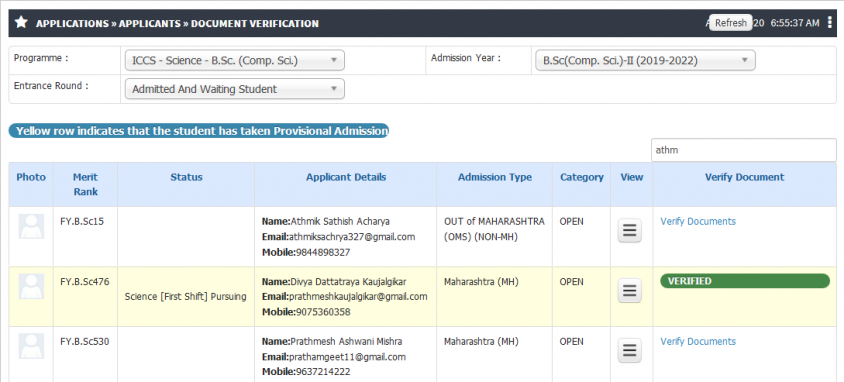The image size is (844, 382).
Task: Click merit rank FY.B.Sc15
Action: click(82, 221)
